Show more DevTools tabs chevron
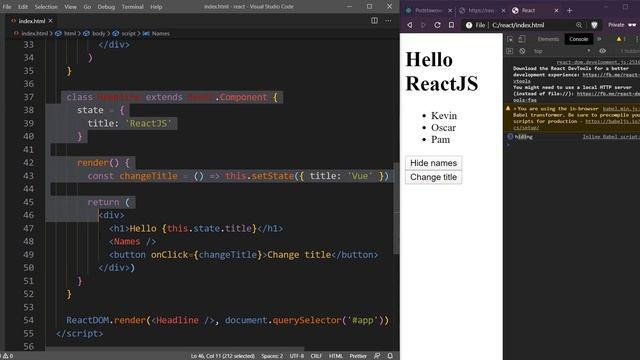This screenshot has height=360, width=640. tap(599, 39)
